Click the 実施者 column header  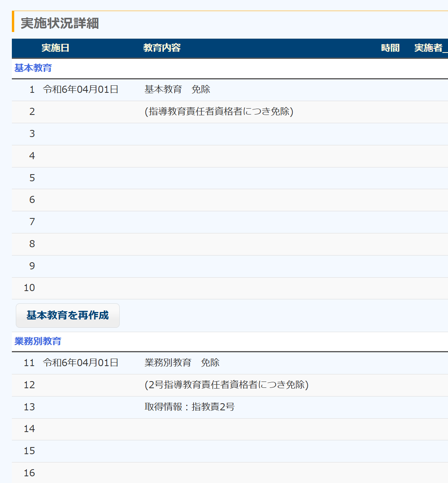click(x=429, y=48)
